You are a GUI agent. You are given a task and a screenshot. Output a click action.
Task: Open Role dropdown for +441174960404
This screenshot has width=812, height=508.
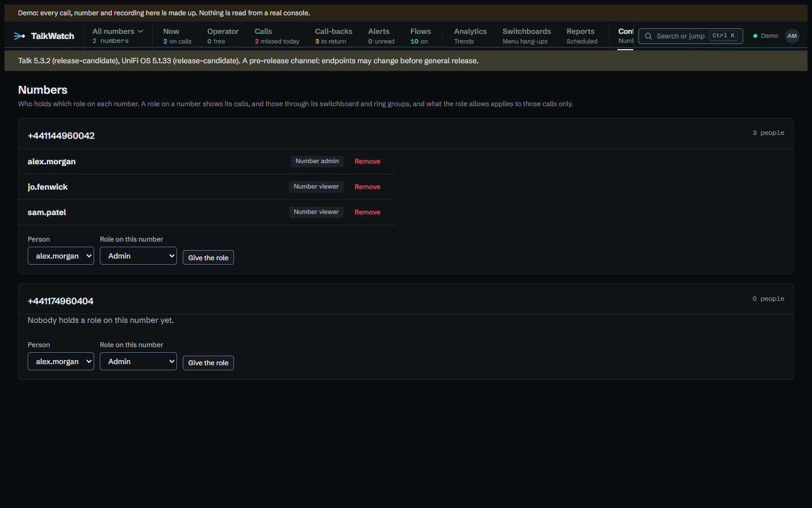(x=138, y=361)
